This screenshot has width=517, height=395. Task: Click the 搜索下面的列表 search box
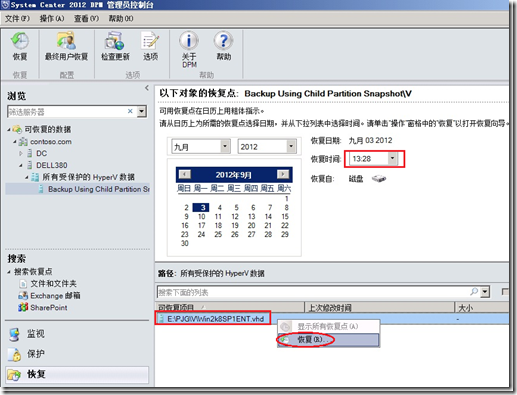coord(313,292)
